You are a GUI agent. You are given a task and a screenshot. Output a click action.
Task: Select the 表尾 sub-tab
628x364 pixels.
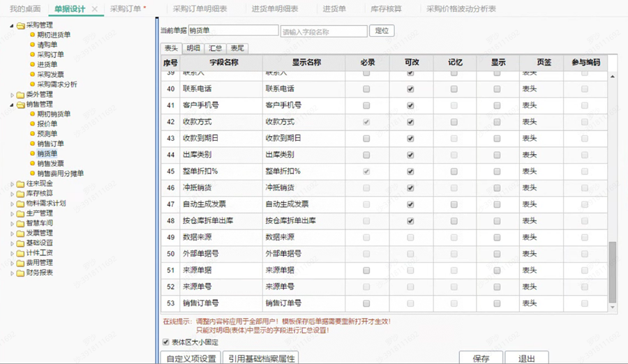[237, 48]
